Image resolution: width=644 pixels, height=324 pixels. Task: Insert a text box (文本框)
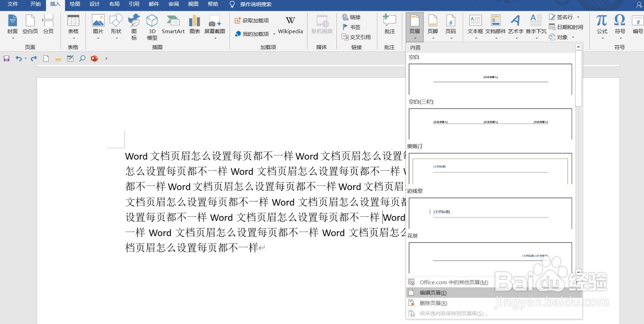coord(475,26)
